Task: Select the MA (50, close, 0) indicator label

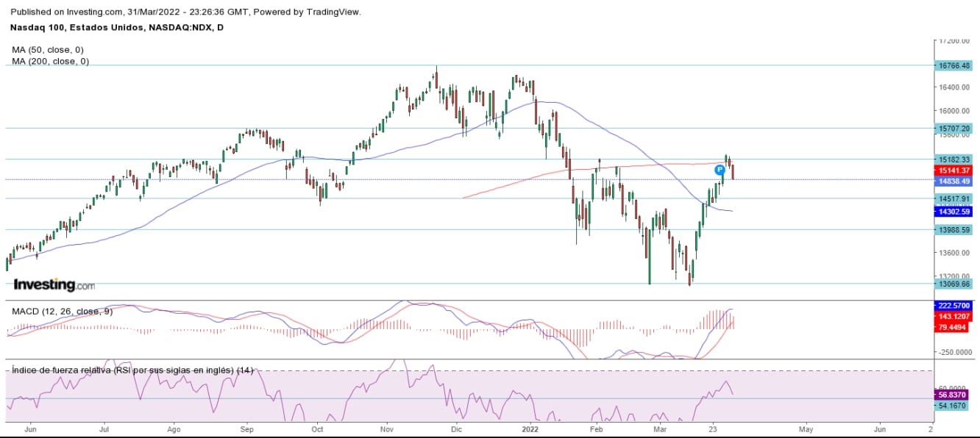Action: 48,49
